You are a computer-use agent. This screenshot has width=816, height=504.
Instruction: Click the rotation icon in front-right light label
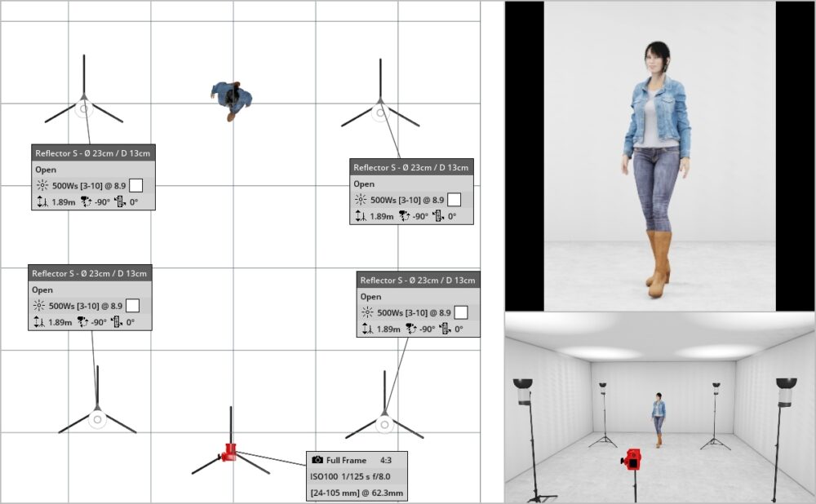coord(446,329)
